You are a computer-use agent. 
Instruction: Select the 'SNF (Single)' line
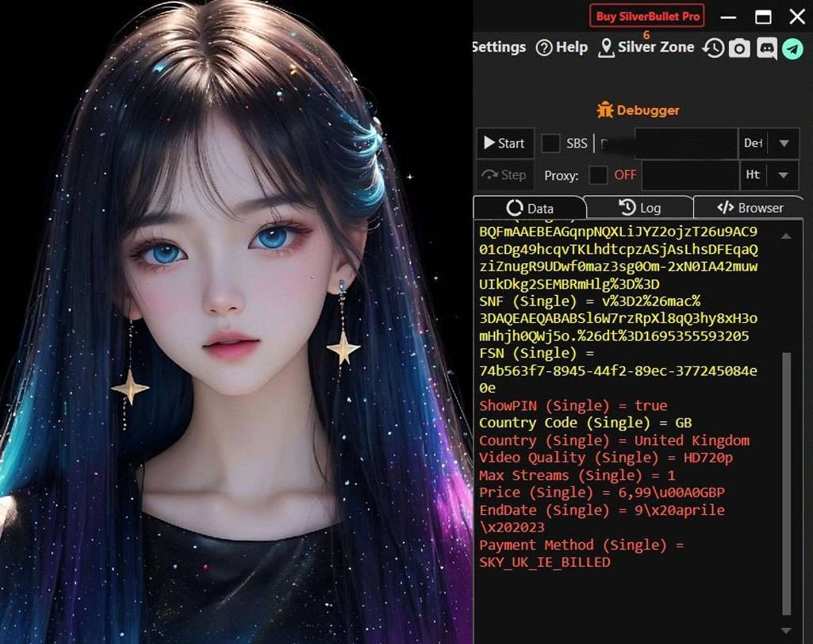(x=618, y=318)
